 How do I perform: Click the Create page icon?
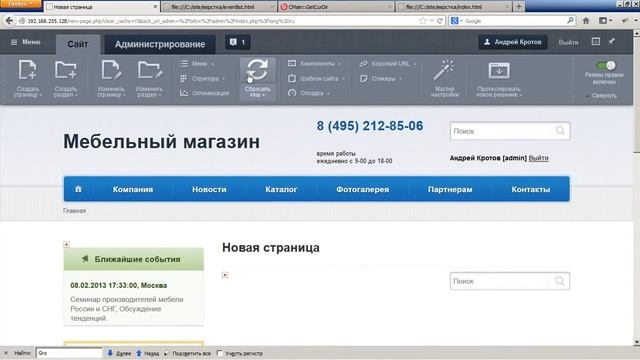27,70
